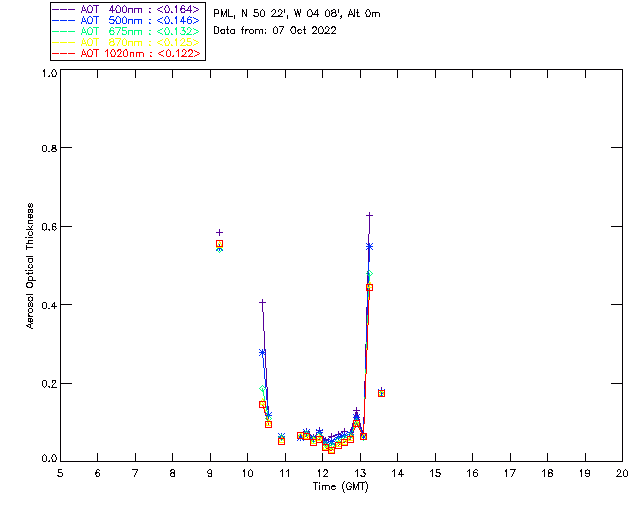The image size is (640, 512).
Task: Click the y-axis tick label '0.4'
Action: point(49,305)
